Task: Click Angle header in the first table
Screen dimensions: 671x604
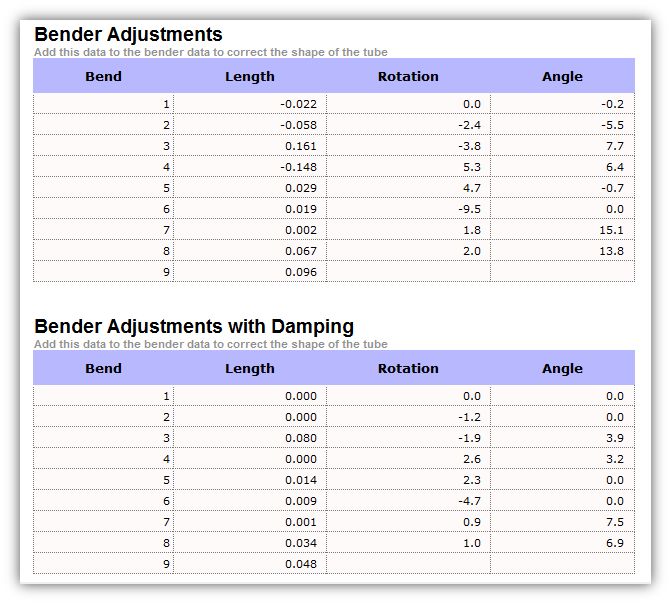Action: [x=562, y=76]
